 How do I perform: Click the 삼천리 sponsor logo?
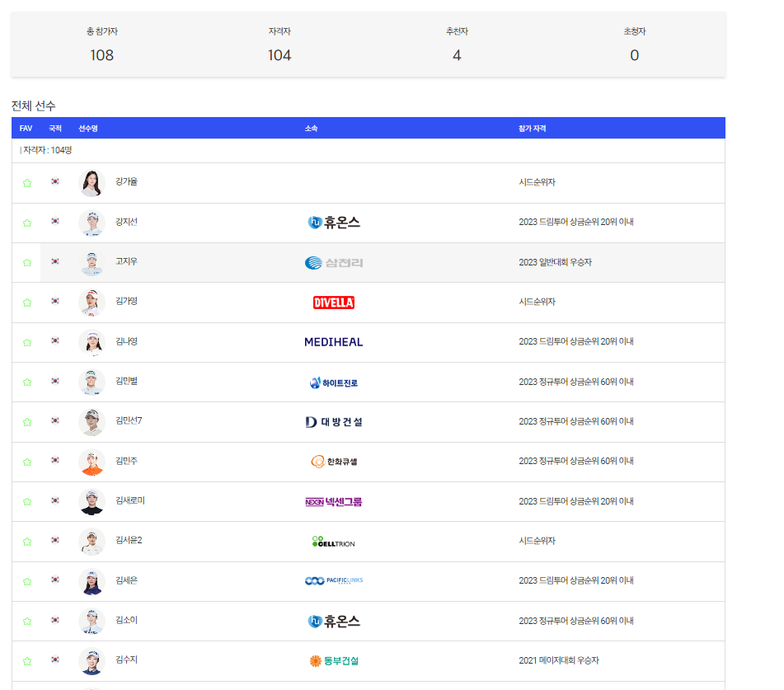(334, 262)
